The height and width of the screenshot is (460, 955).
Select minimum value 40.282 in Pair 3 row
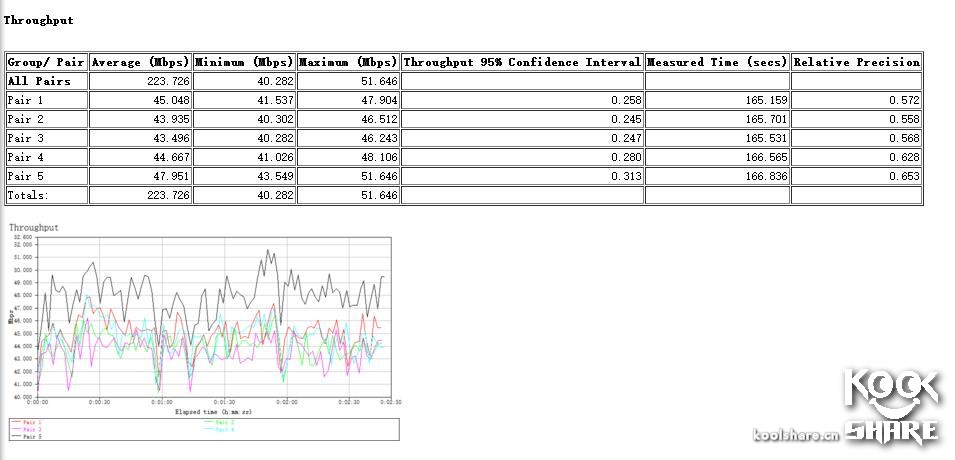[x=275, y=138]
